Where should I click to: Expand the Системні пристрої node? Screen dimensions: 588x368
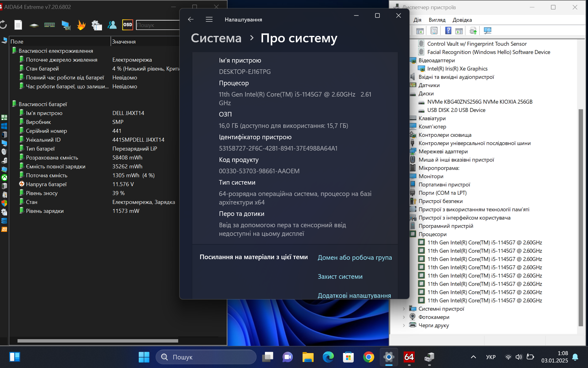(404, 309)
